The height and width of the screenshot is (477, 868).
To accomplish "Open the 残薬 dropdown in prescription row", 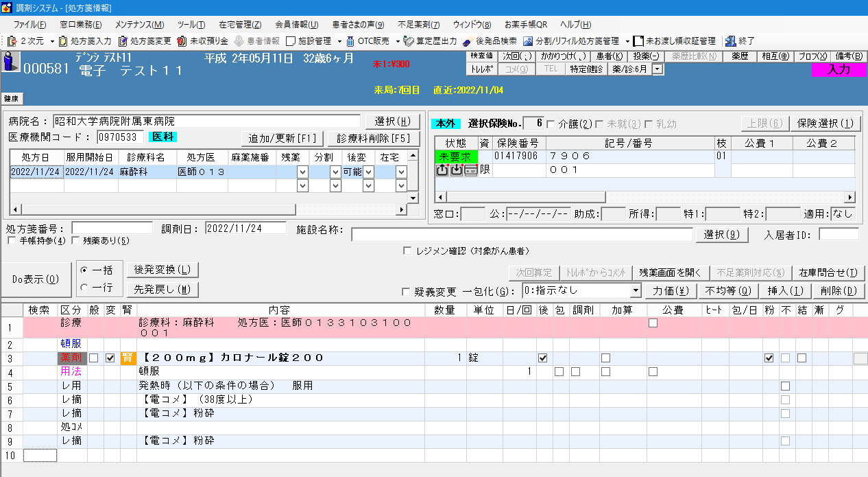I will (302, 172).
